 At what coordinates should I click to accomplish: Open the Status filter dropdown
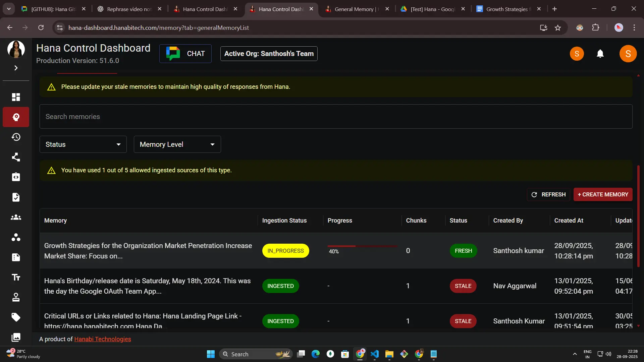point(83,144)
